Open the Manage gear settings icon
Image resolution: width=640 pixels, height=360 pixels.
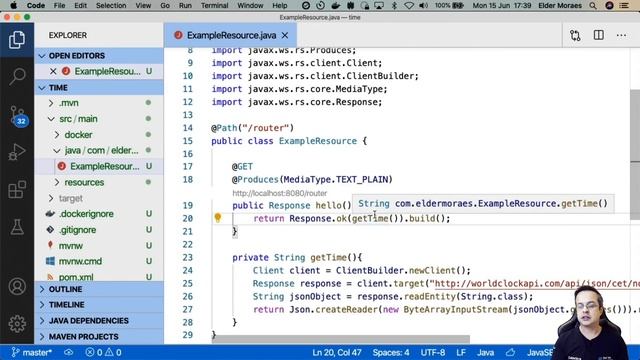pyautogui.click(x=17, y=324)
